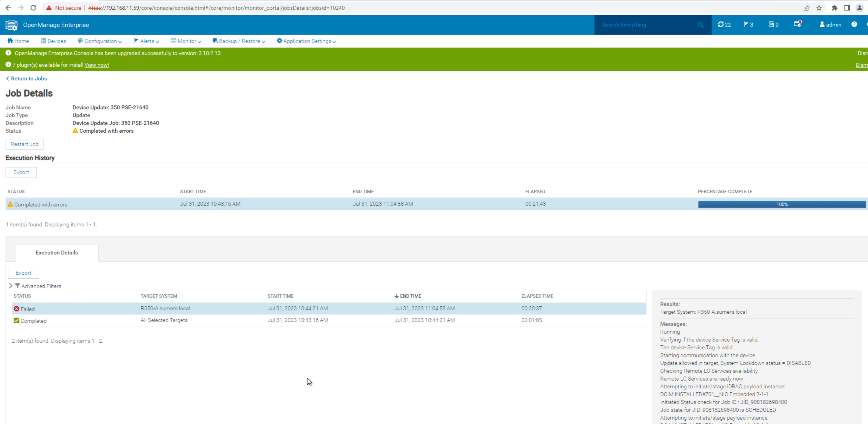868x424 pixels.
Task: Open the help question mark icon
Action: pyautogui.click(x=854, y=24)
